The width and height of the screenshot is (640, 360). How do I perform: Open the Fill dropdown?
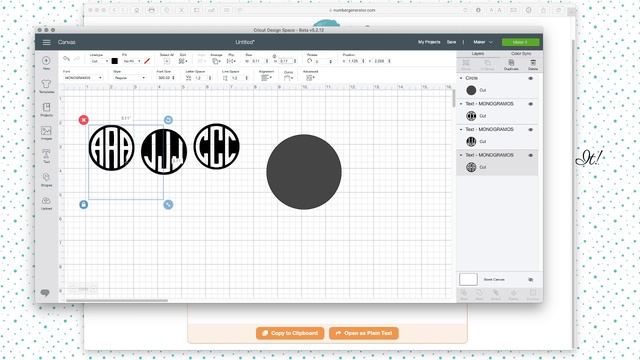[132, 61]
